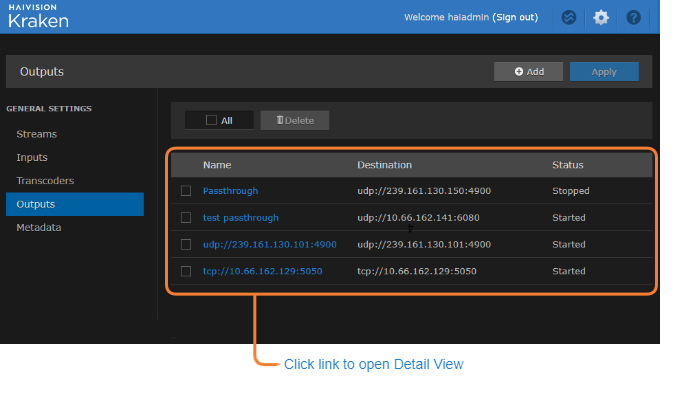Click the Haivision Kraken logo
The height and width of the screenshot is (400, 680).
(38, 17)
